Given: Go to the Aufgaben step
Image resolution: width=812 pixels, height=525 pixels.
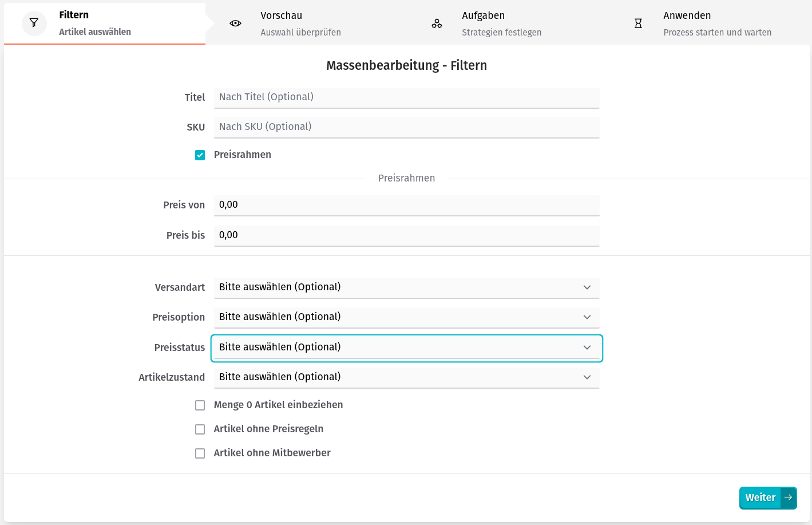Looking at the screenshot, I should [508, 23].
